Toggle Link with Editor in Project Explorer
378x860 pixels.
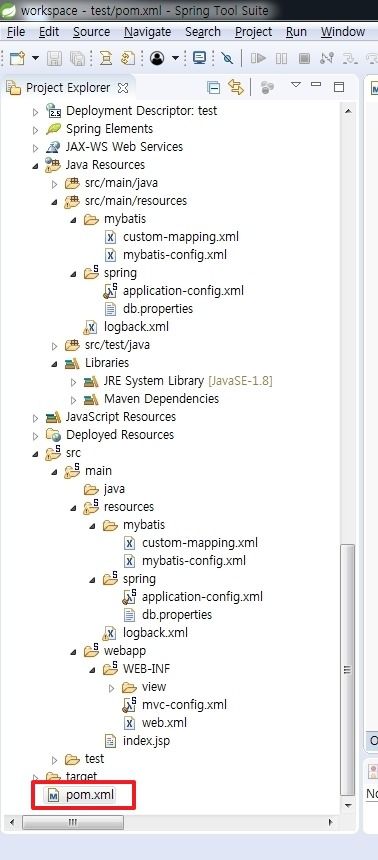(x=236, y=87)
